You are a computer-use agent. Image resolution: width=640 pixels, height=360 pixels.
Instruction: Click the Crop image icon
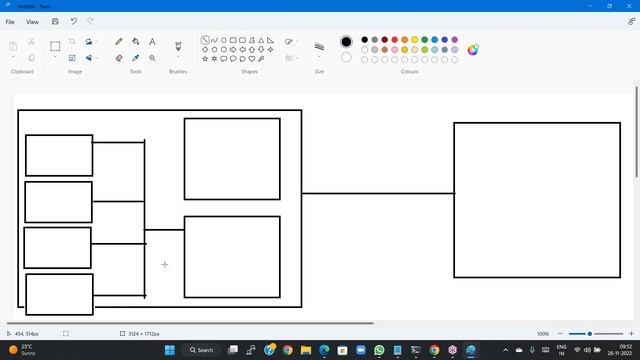point(72,42)
